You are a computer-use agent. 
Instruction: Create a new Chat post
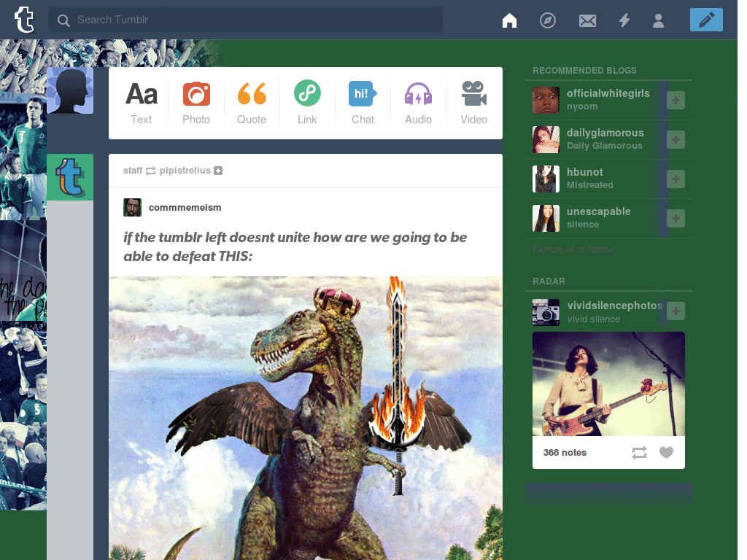(x=363, y=104)
